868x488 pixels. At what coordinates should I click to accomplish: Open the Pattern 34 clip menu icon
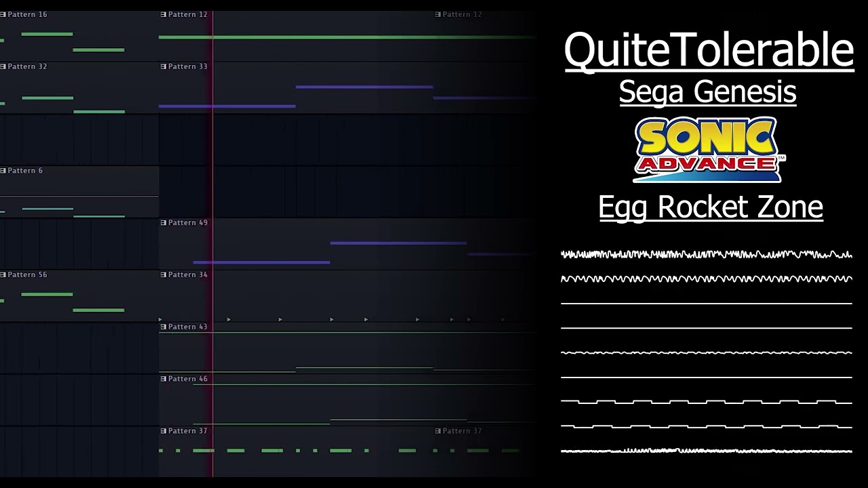[x=163, y=274]
